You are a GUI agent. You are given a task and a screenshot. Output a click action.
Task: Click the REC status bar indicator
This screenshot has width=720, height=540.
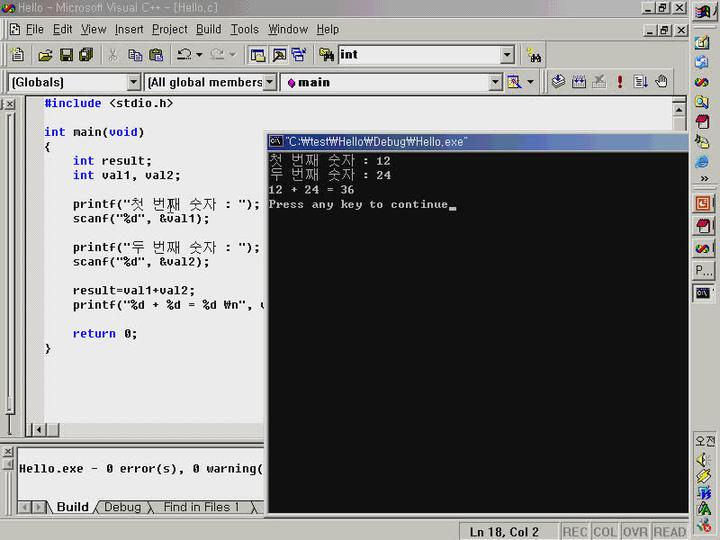pos(574,532)
